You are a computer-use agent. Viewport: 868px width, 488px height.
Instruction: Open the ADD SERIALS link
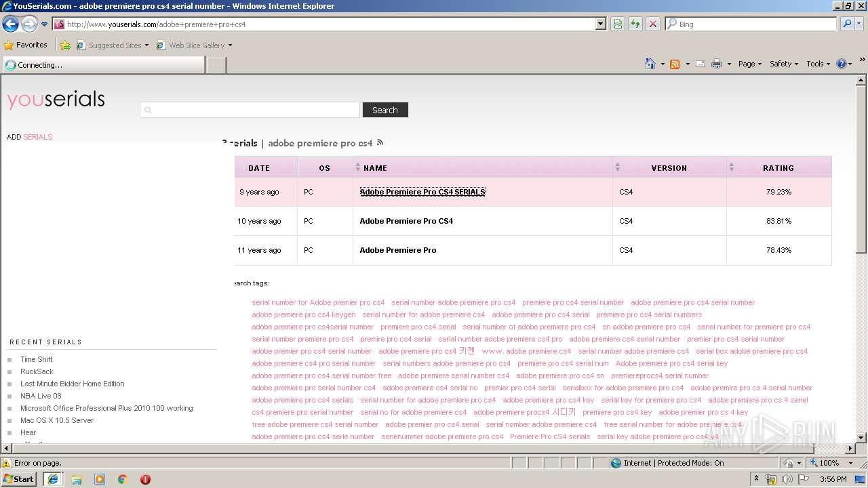[x=29, y=137]
